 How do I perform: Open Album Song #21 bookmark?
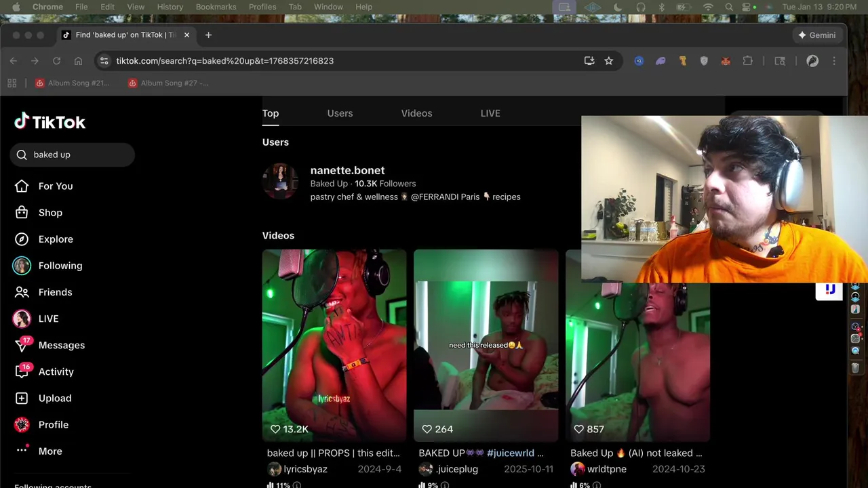(73, 83)
